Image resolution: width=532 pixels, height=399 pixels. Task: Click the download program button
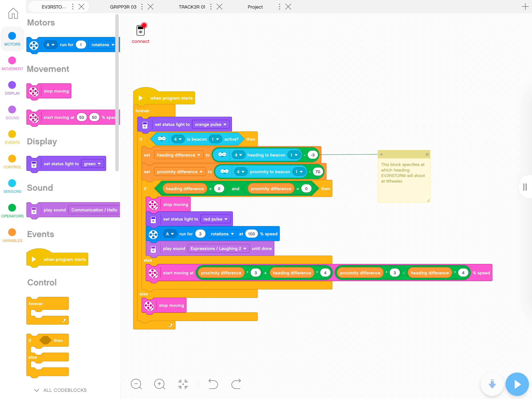pyautogui.click(x=492, y=384)
